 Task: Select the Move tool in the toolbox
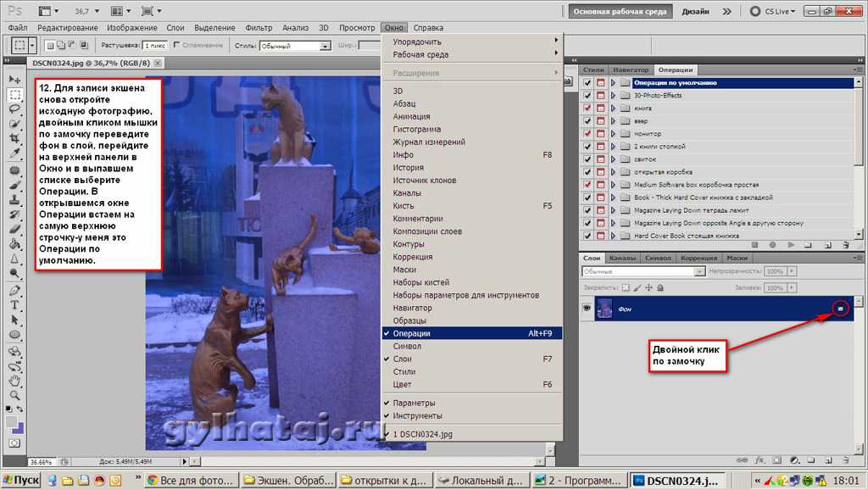[14, 79]
